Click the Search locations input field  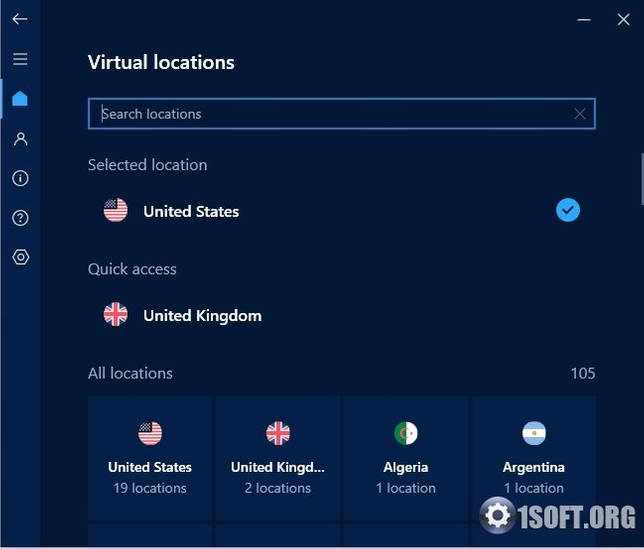[342, 114]
